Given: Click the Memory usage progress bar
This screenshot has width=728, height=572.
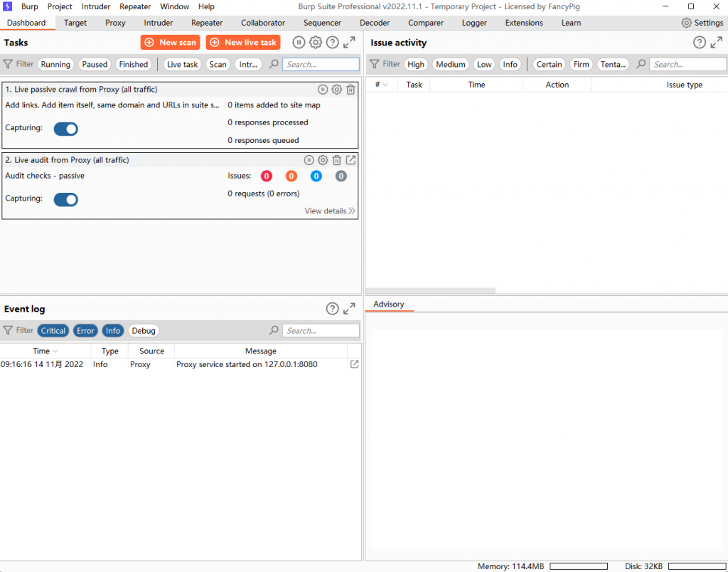Looking at the screenshot, I should (579, 566).
